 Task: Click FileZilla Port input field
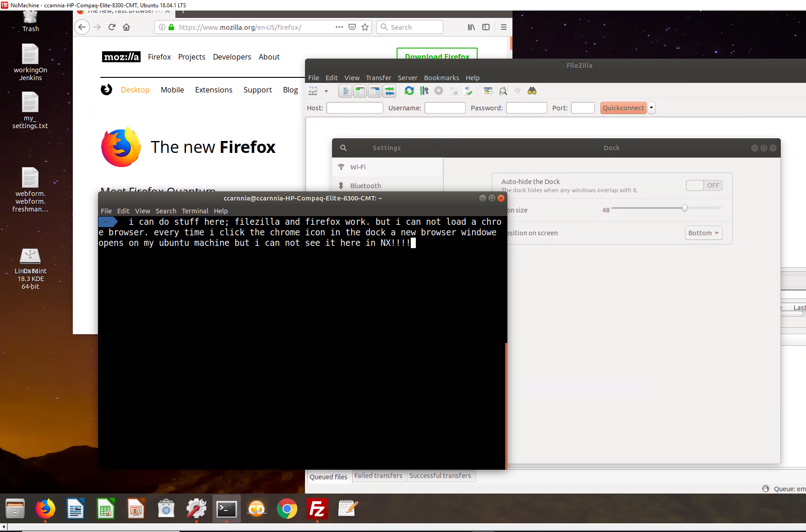point(583,108)
